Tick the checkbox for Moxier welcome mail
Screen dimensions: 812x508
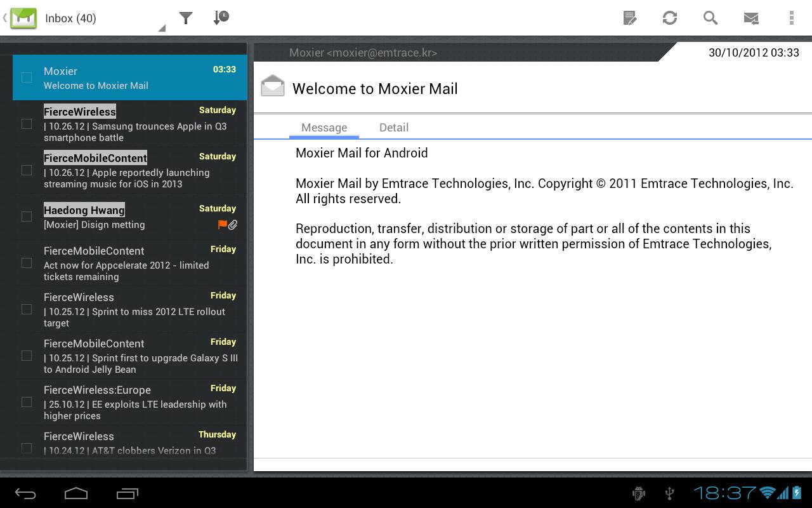point(27,77)
